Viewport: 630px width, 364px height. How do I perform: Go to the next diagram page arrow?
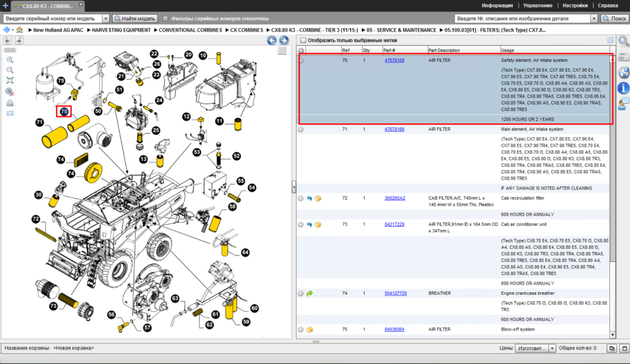284,40
